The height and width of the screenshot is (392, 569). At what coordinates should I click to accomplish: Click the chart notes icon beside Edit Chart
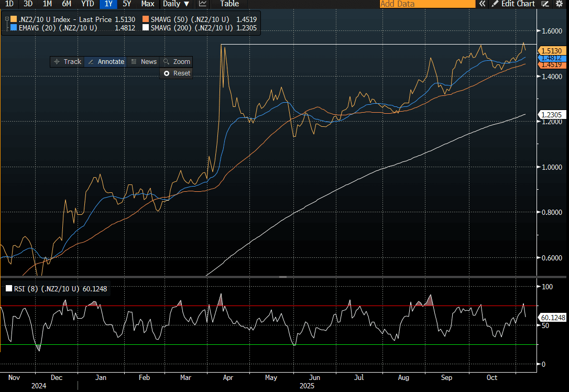545,4
